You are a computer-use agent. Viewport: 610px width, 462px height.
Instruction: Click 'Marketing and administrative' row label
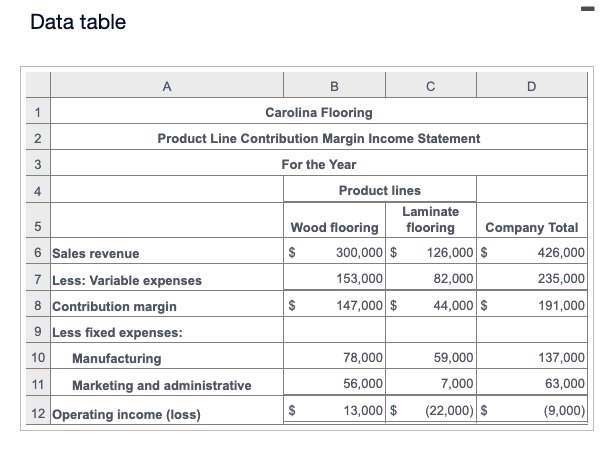point(162,385)
